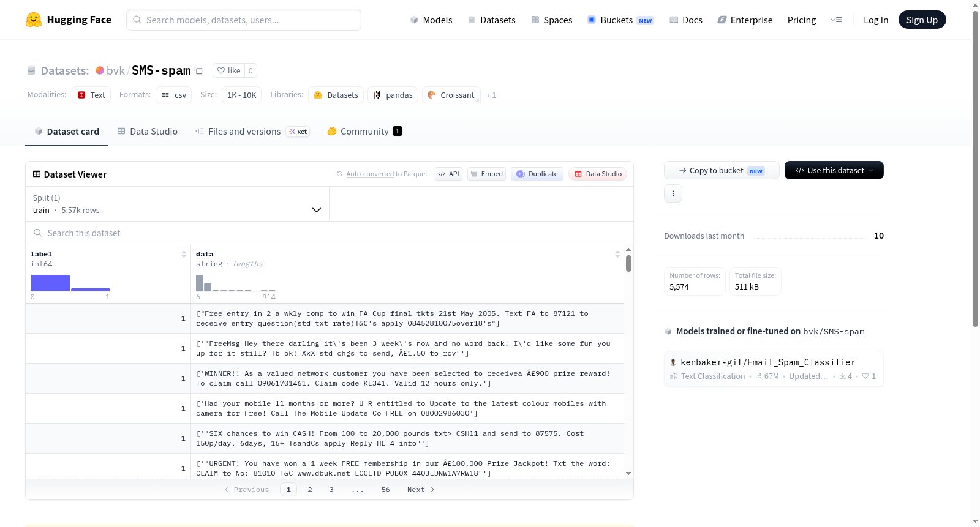The image size is (980, 527).
Task: Select the 'SIX chances to win CASH' row
Action: [325, 438]
